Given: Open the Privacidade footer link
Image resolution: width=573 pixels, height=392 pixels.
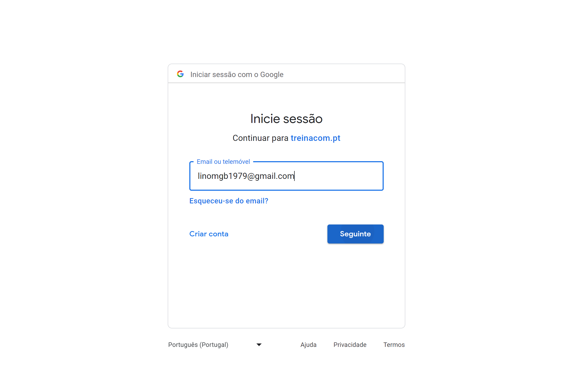Looking at the screenshot, I should point(350,345).
